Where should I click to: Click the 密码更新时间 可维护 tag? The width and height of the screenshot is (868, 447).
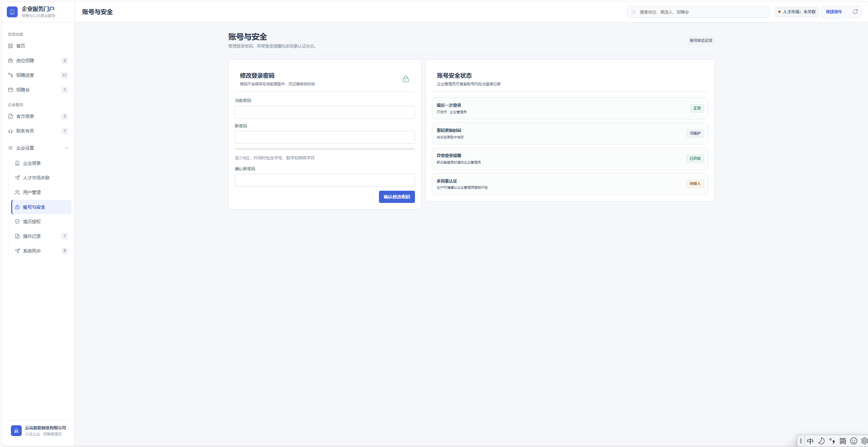[695, 134]
